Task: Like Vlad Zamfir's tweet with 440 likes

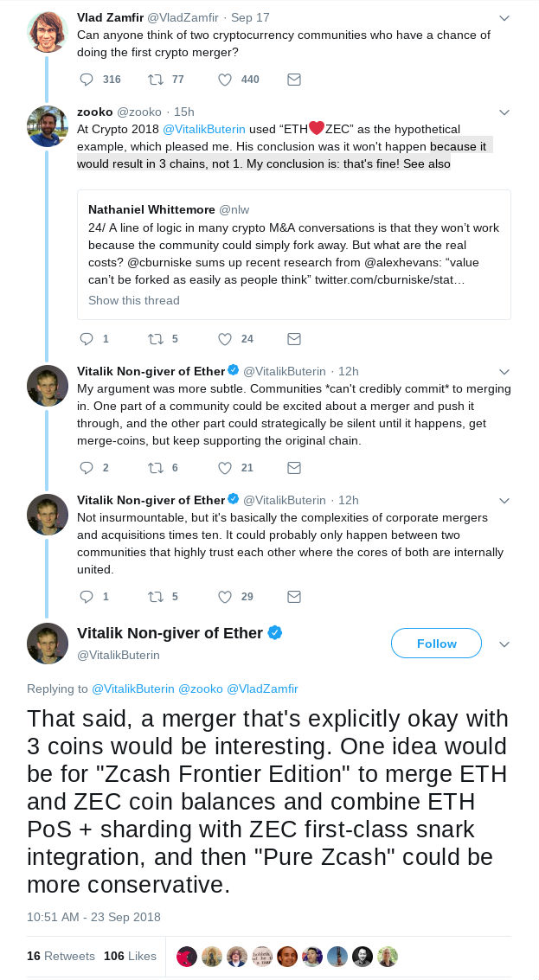Action: click(x=225, y=80)
